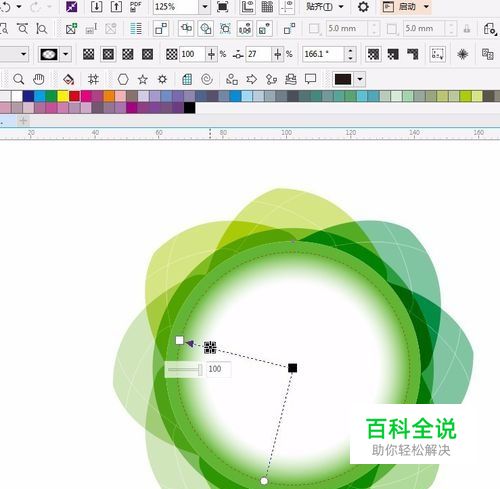Open the transparency picker dropdown arrow

click(x=66, y=54)
